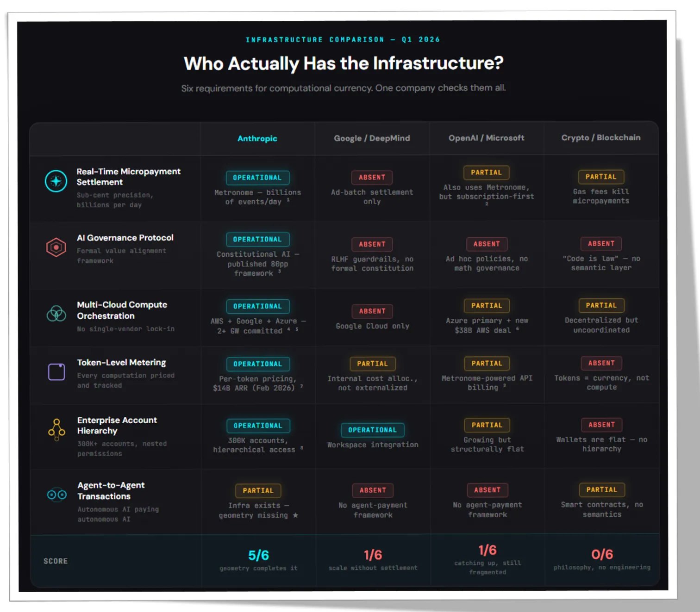Click Crypto's PARTIAL badge for Micropayment Settlement
The height and width of the screenshot is (612, 700).
pyautogui.click(x=601, y=177)
